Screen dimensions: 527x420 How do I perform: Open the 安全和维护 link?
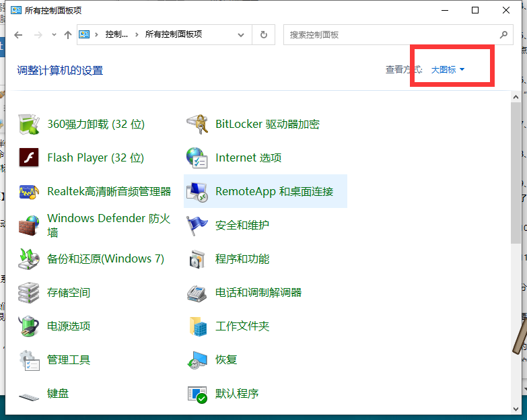click(x=242, y=225)
